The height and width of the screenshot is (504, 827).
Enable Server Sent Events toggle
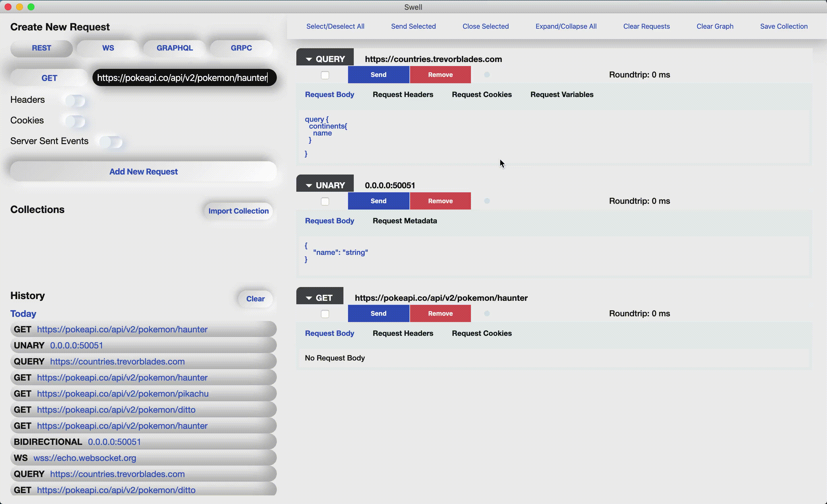coord(111,141)
